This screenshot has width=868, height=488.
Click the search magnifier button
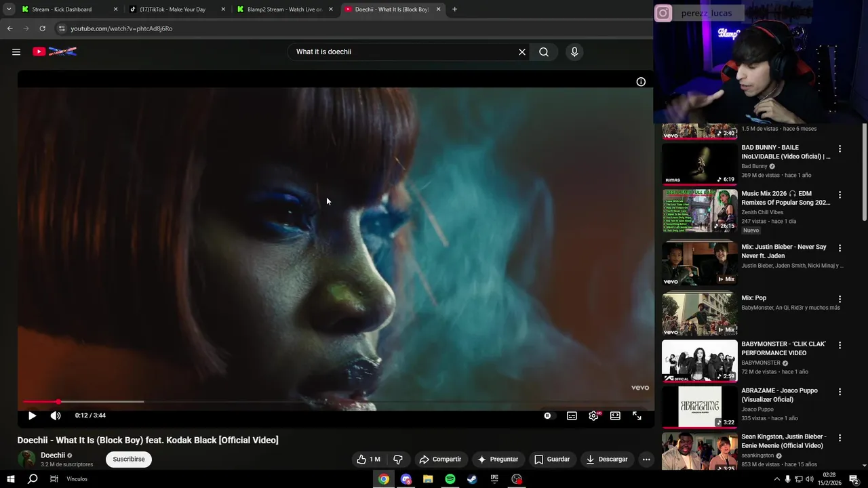pyautogui.click(x=544, y=52)
